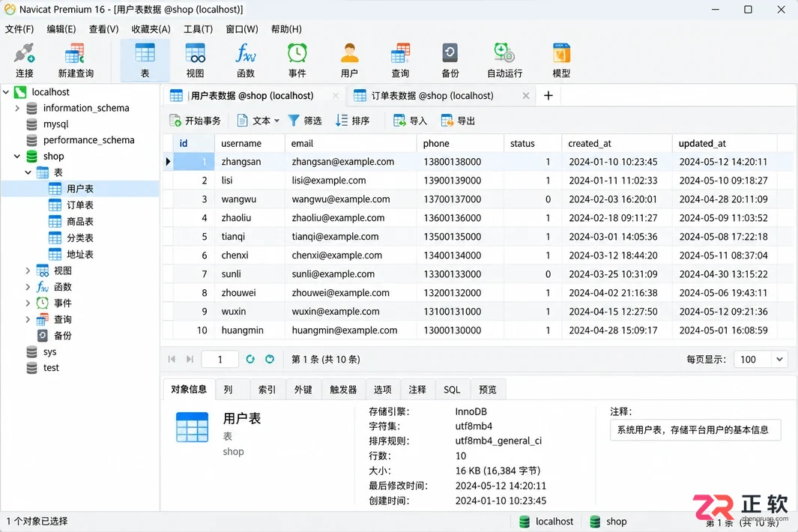
Task: Click the 筛选 filter funnel button
Action: click(x=305, y=121)
